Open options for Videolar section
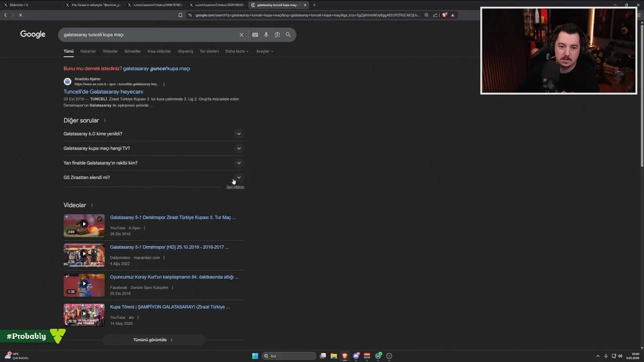644x362 pixels. 92,205
